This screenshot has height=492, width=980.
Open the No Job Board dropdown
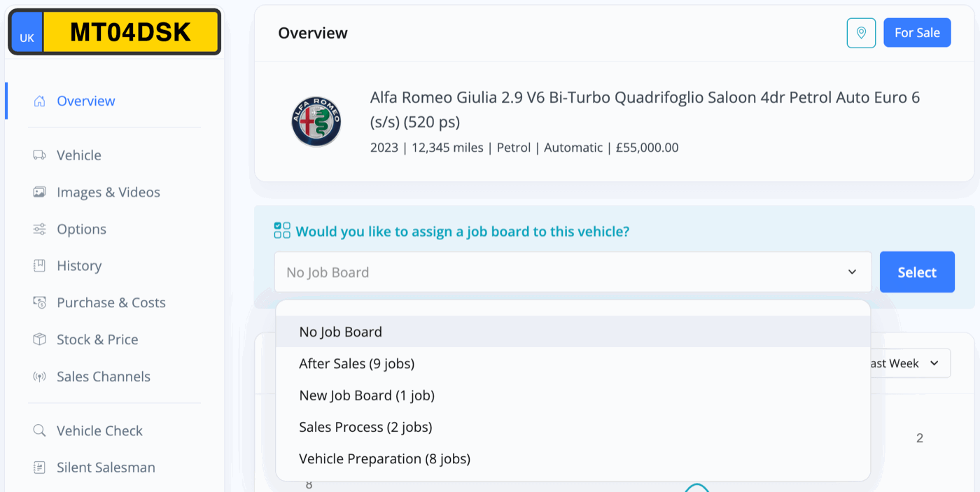tap(573, 272)
